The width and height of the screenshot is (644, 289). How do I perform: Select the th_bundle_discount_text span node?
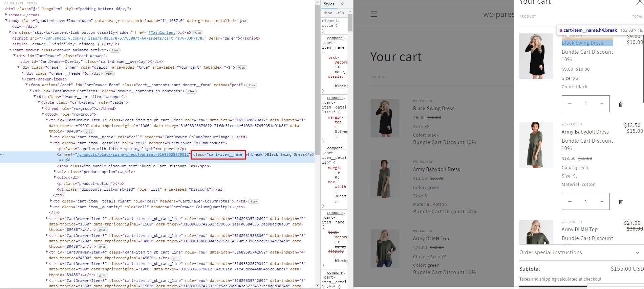pyautogui.click(x=134, y=166)
